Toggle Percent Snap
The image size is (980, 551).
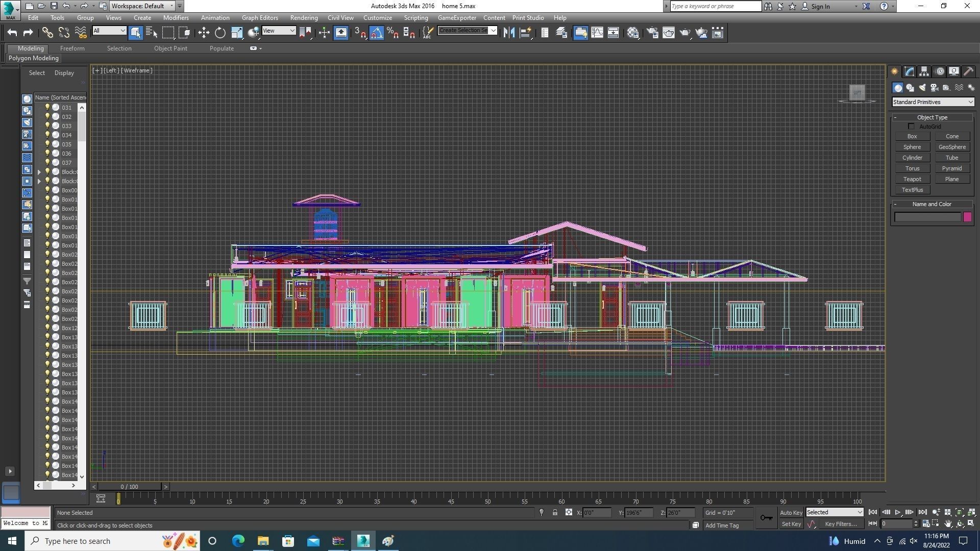tap(393, 33)
